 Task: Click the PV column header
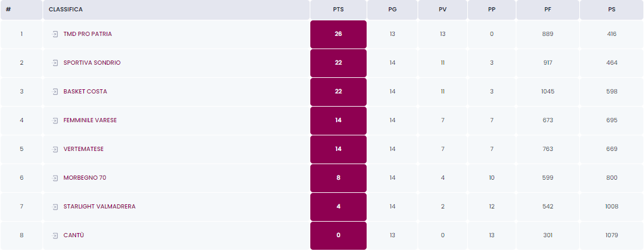(x=442, y=10)
